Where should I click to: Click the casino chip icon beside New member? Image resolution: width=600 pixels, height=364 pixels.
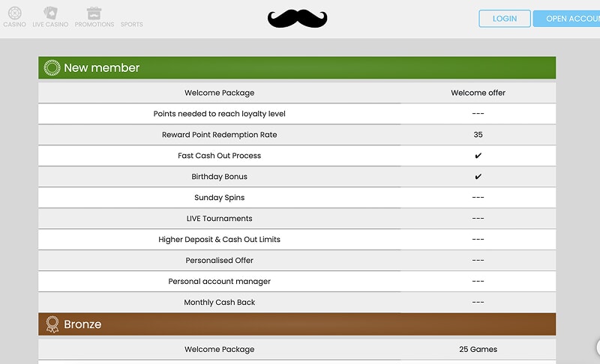[x=52, y=67]
